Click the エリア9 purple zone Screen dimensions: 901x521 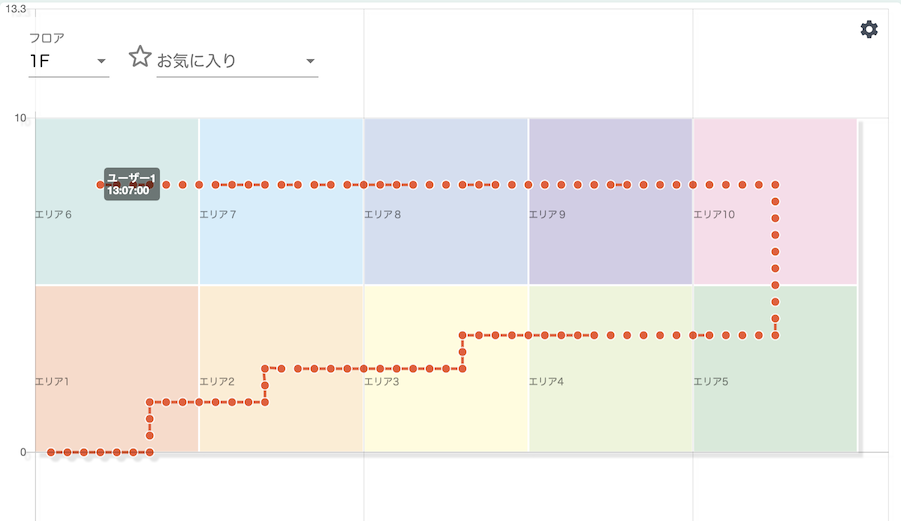click(610, 240)
